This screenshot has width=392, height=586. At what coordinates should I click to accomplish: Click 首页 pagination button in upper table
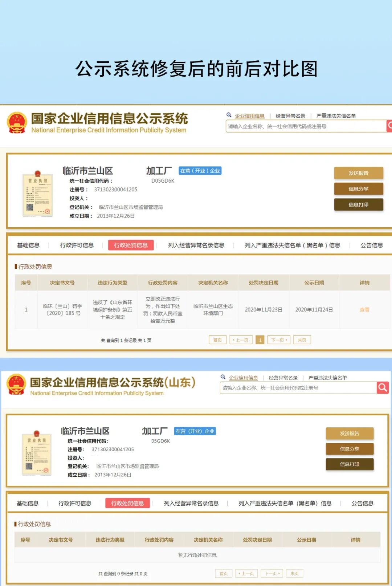[x=217, y=340]
